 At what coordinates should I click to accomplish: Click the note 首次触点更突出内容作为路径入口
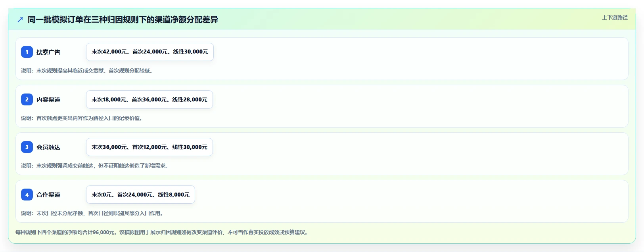tap(82, 118)
